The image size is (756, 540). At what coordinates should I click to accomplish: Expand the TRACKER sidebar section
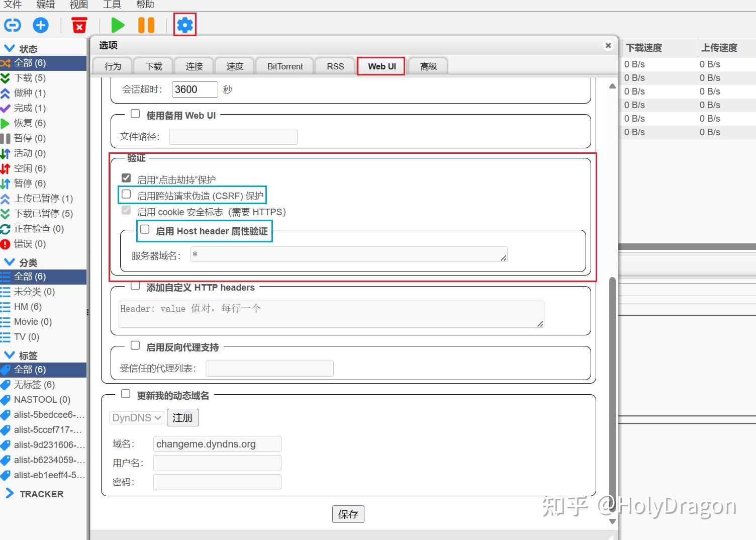[9, 493]
